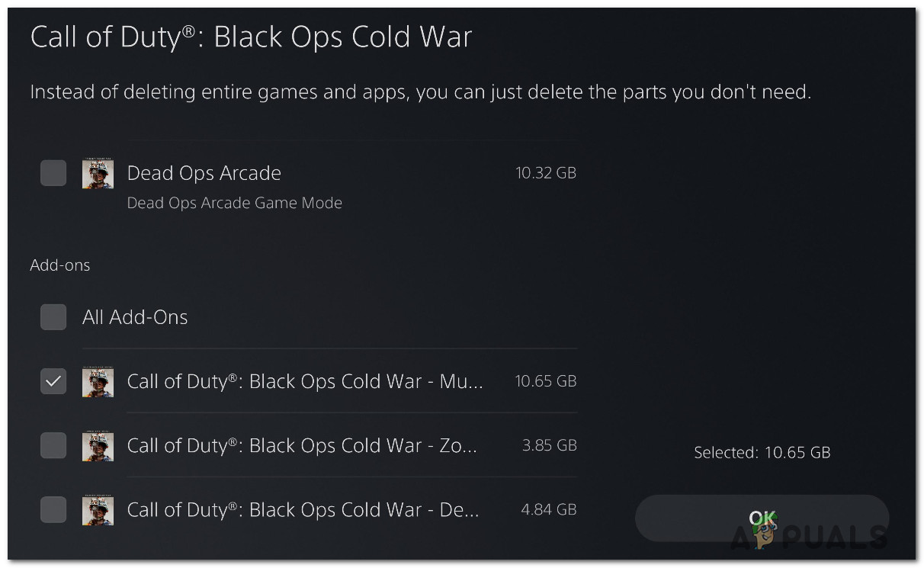Viewport: 924px width, 568px height.
Task: Click the 4.84 GB size value
Action: click(x=549, y=509)
